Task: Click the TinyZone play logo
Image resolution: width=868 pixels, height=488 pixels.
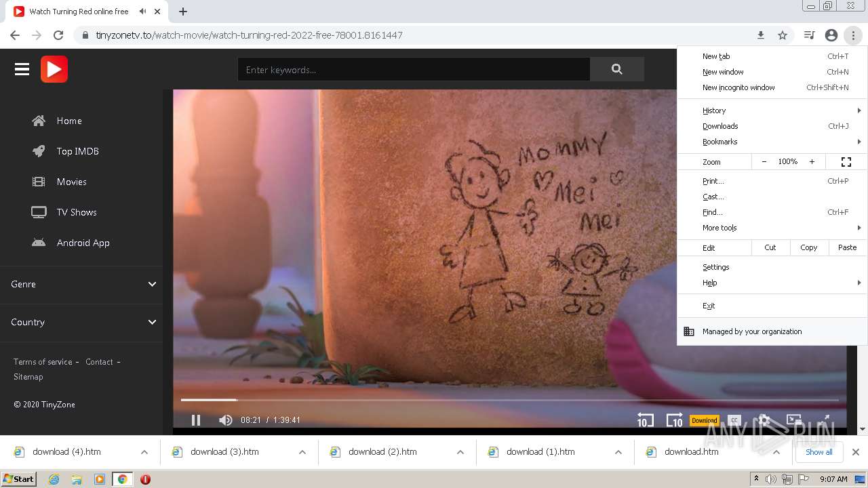Action: pyautogui.click(x=54, y=69)
